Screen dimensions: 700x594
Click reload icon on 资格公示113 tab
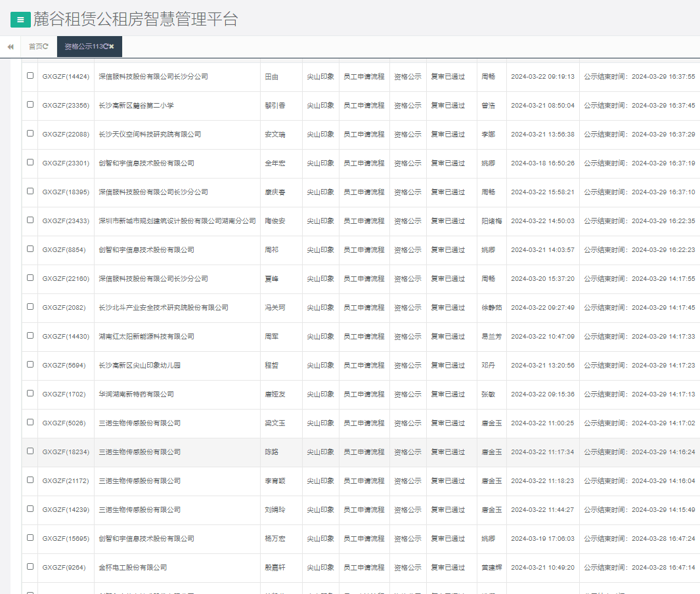coord(106,47)
